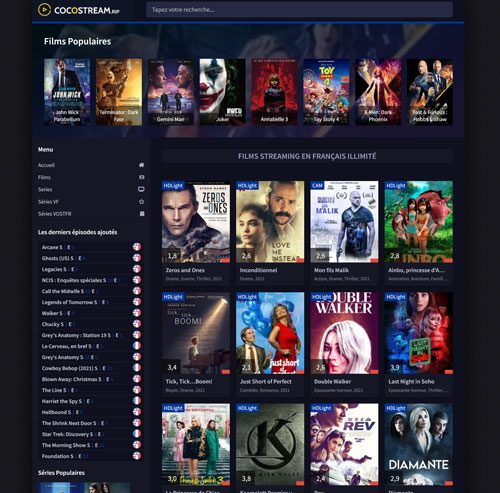This screenshot has width=500, height=493.
Task: Click the French flag beside Cowboy Bebop (2021)
Action: click(137, 368)
